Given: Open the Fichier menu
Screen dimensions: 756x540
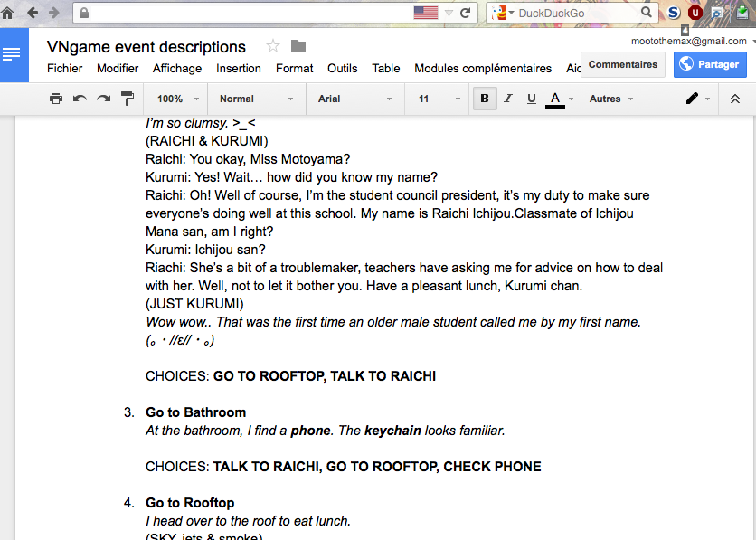Looking at the screenshot, I should coord(64,69).
